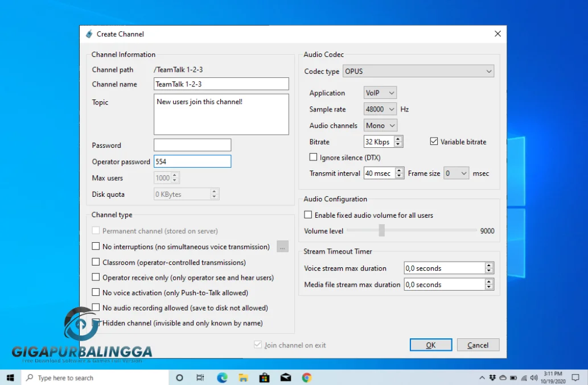Click the Volume level slider handle

pos(381,230)
